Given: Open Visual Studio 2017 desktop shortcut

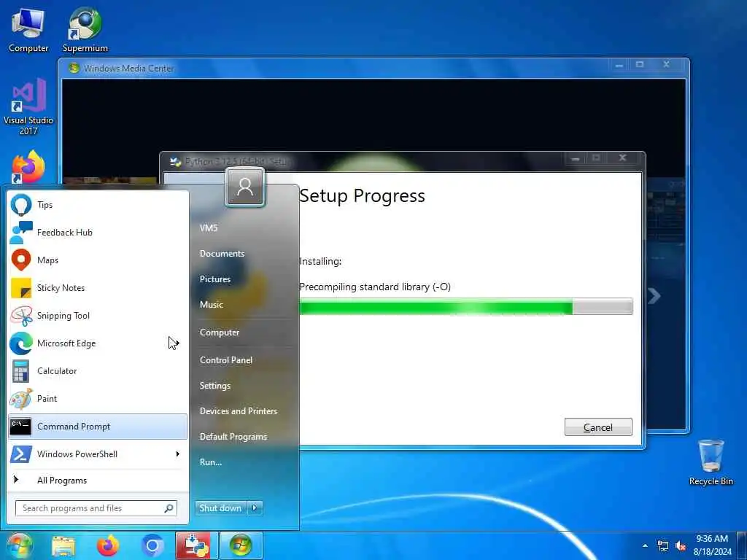Looking at the screenshot, I should [x=28, y=106].
